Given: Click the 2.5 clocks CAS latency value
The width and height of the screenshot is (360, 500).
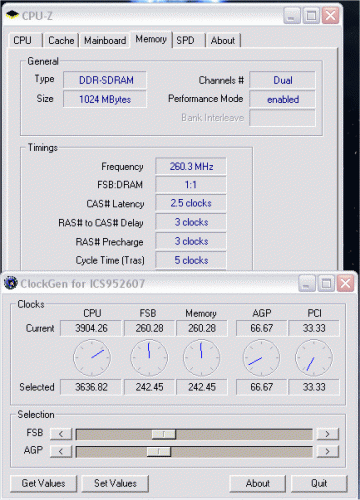Looking at the screenshot, I should tap(191, 203).
